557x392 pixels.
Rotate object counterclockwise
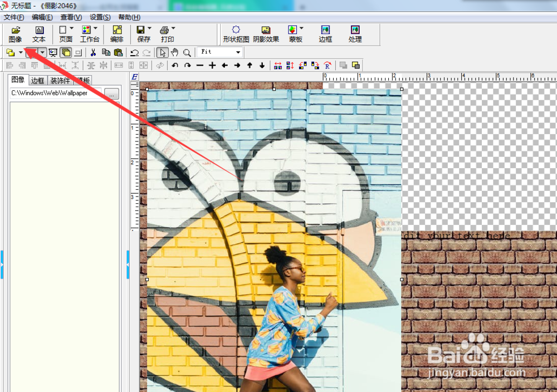point(175,65)
